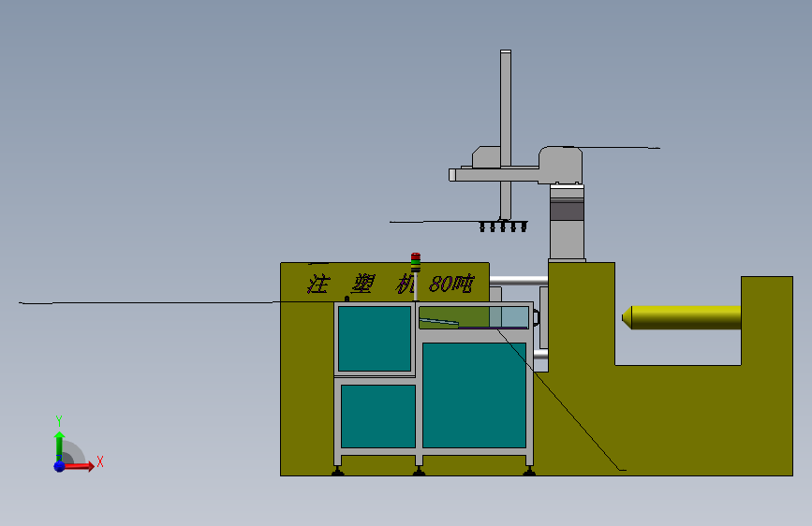
Task: Click the blue Z axis origin ball
Action: pyautogui.click(x=59, y=466)
